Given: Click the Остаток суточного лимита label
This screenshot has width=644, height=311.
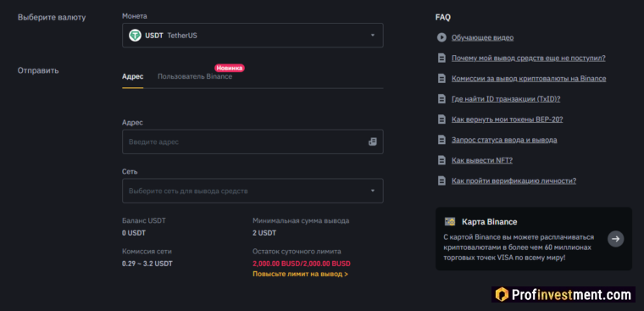Looking at the screenshot, I should [x=297, y=252].
